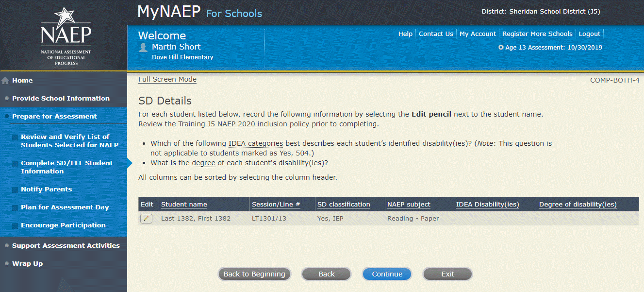
Task: Click the Back to Beginning button
Action: [254, 274]
